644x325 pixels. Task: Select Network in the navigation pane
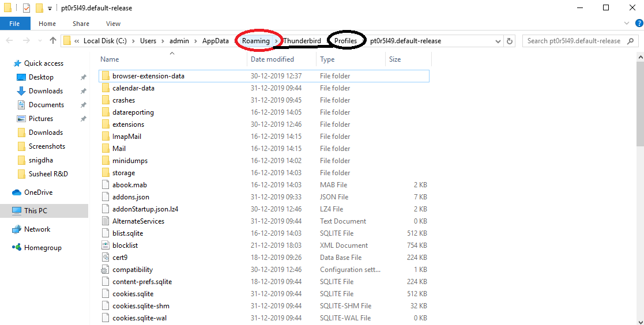tap(37, 229)
